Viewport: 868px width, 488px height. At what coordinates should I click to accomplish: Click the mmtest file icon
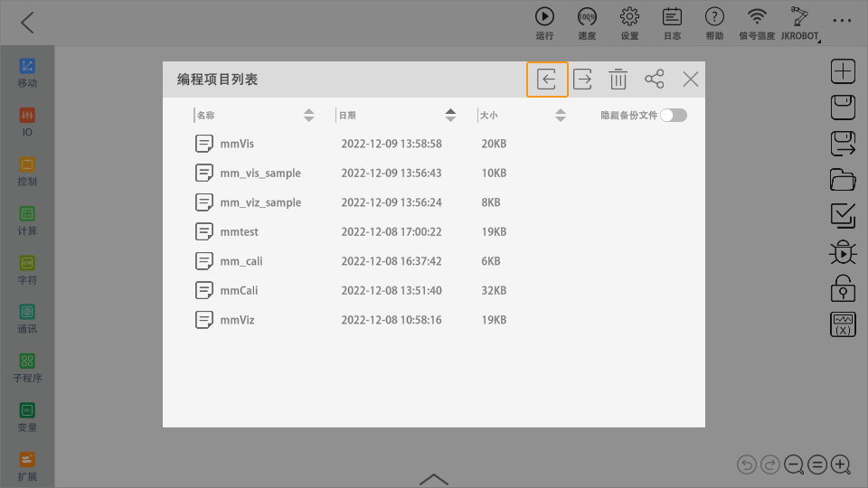coord(203,232)
